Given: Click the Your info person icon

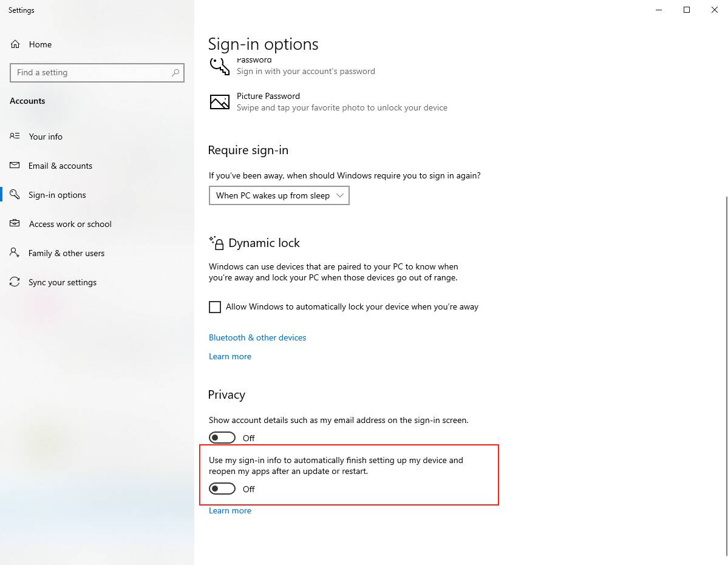Looking at the screenshot, I should pyautogui.click(x=15, y=137).
